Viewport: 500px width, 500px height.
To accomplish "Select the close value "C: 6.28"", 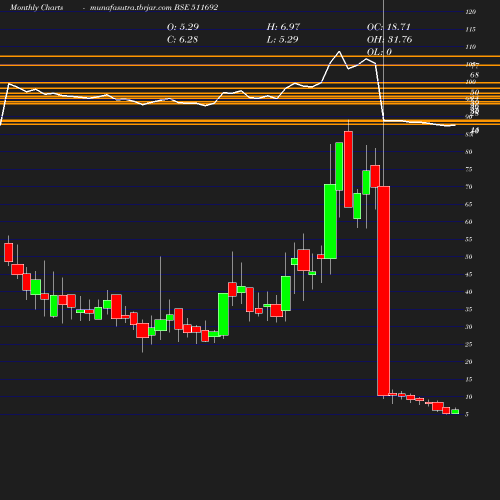I will pyautogui.click(x=182, y=40).
